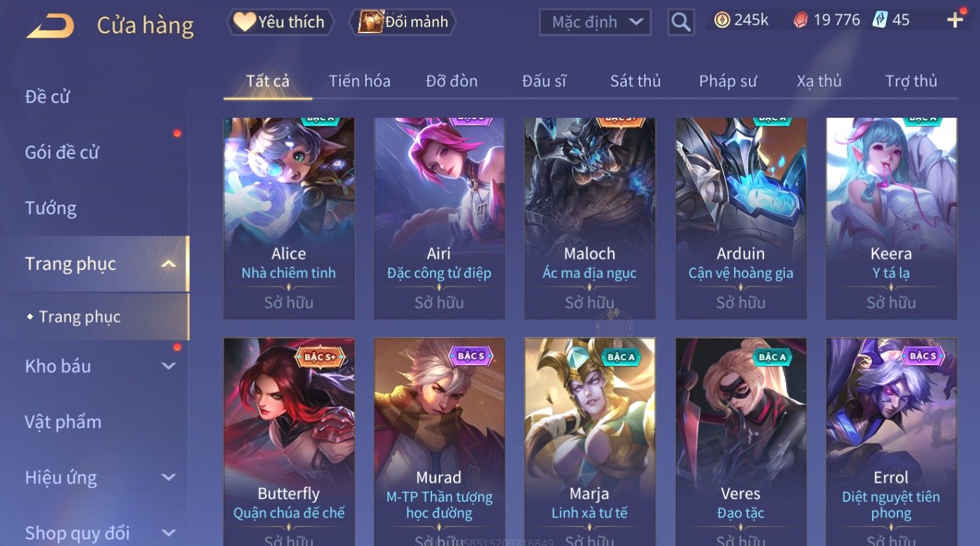Click the gold coin currency icon
The height and width of the screenshot is (546, 980).
point(722,20)
